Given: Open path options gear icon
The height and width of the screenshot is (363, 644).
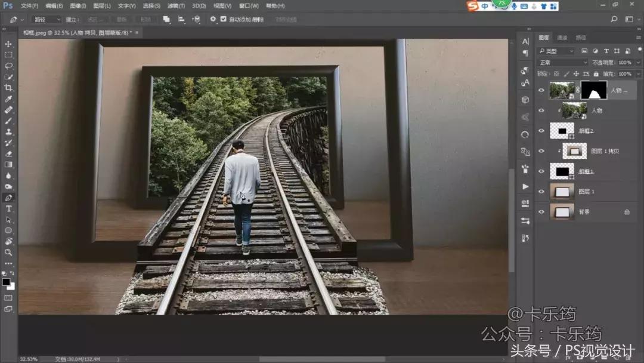Looking at the screenshot, I should [213, 19].
